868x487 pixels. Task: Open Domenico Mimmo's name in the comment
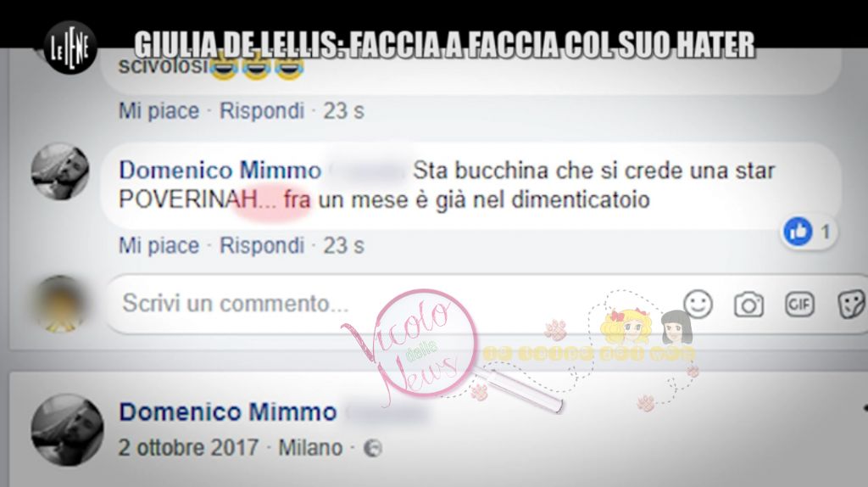220,170
